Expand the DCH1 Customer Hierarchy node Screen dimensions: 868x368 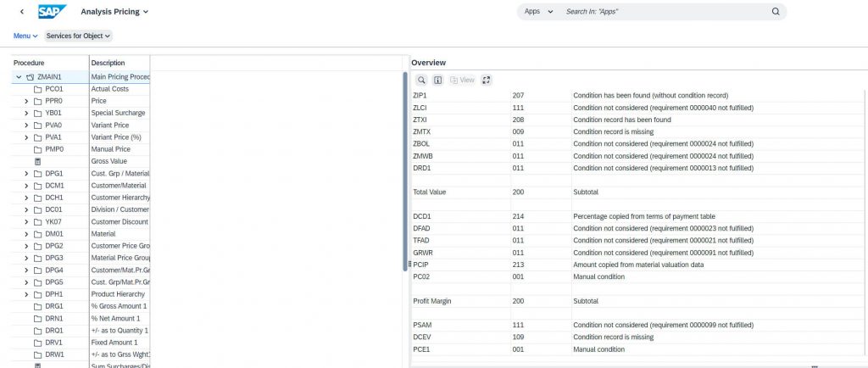tap(26, 198)
